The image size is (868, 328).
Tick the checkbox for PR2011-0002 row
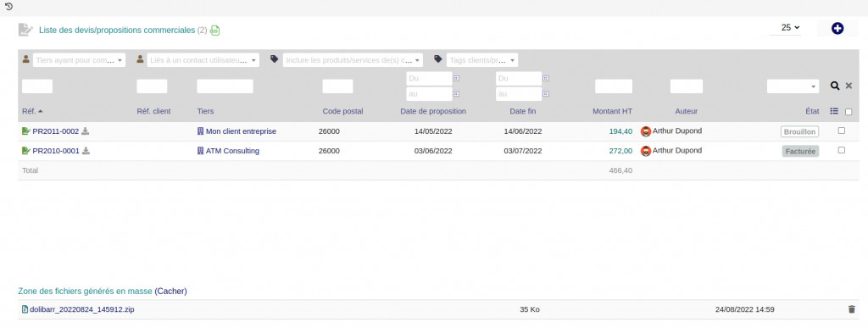(842, 131)
